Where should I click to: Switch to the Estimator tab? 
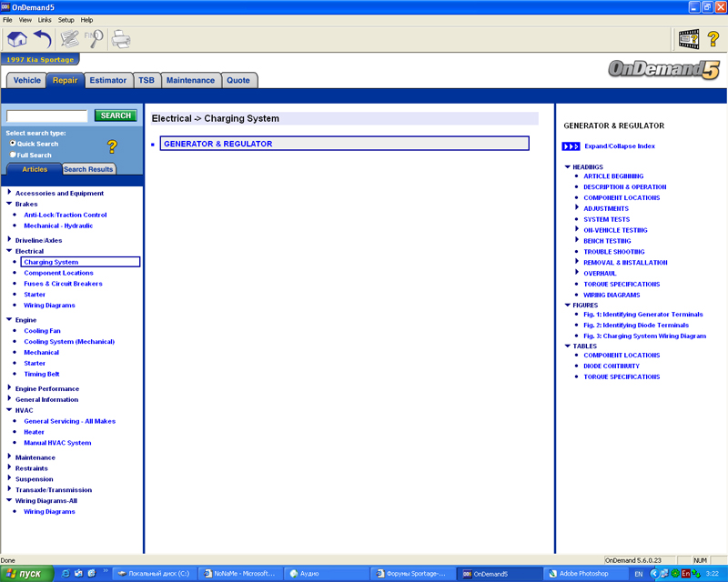108,80
